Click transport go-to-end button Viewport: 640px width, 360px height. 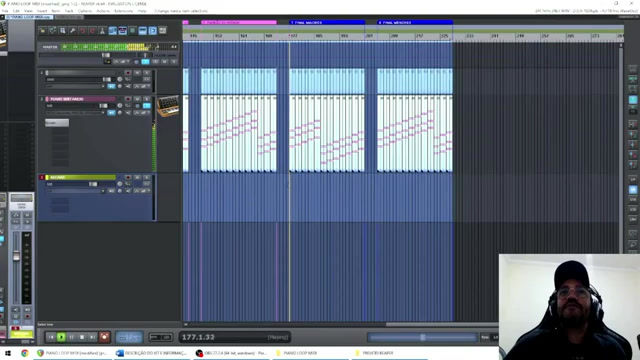coord(93,337)
